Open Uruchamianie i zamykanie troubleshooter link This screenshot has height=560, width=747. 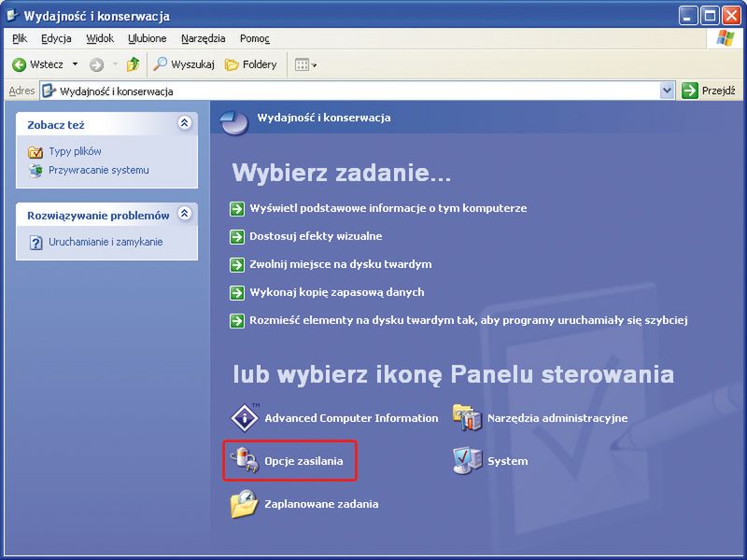pos(106,242)
